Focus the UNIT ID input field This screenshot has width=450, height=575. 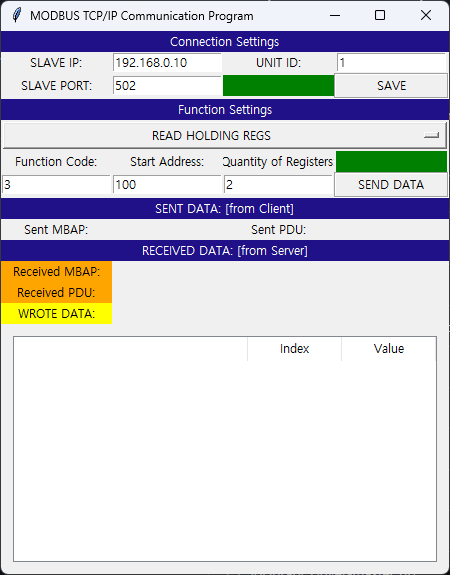(392, 63)
